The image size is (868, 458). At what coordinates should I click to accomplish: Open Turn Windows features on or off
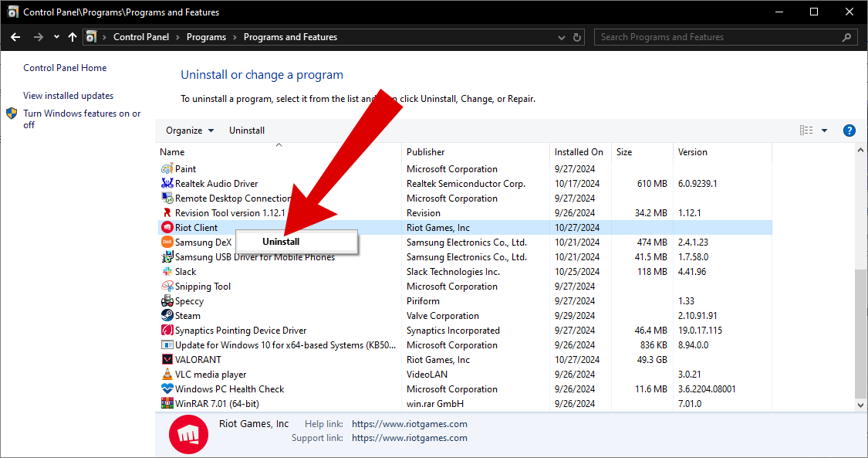(81, 119)
